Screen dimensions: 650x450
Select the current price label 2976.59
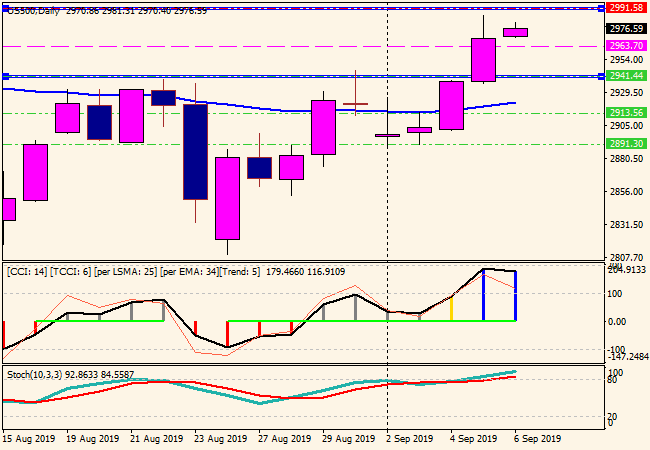click(625, 29)
